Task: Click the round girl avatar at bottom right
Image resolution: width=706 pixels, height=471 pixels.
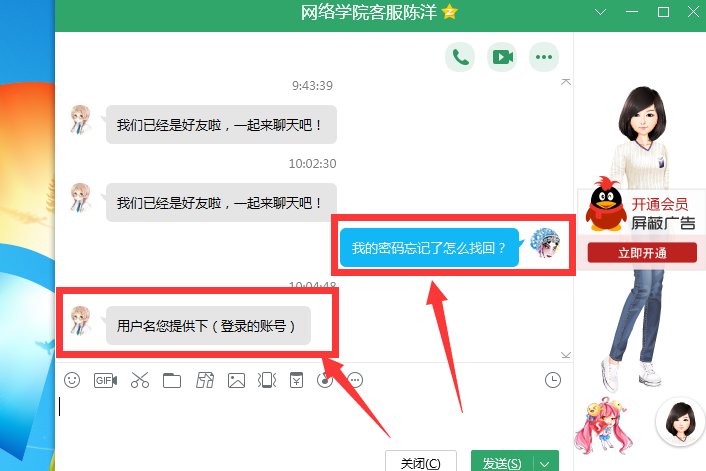Action: click(680, 422)
